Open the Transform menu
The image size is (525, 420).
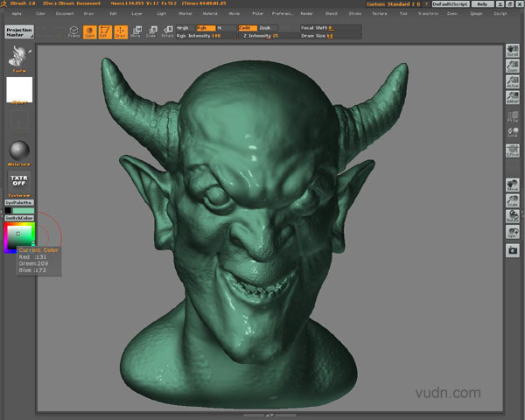click(428, 14)
